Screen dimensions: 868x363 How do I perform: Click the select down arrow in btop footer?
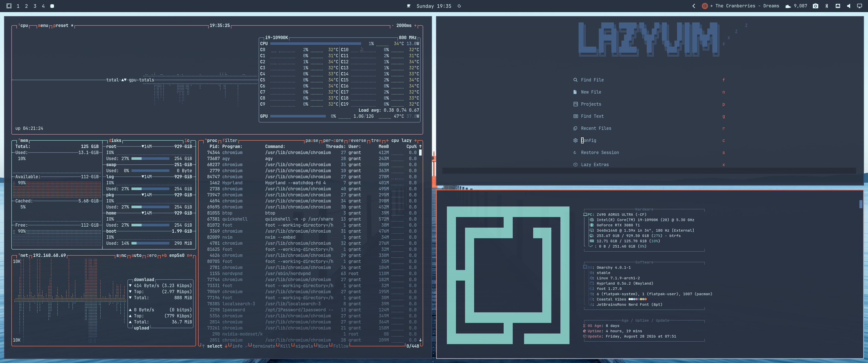(226, 346)
